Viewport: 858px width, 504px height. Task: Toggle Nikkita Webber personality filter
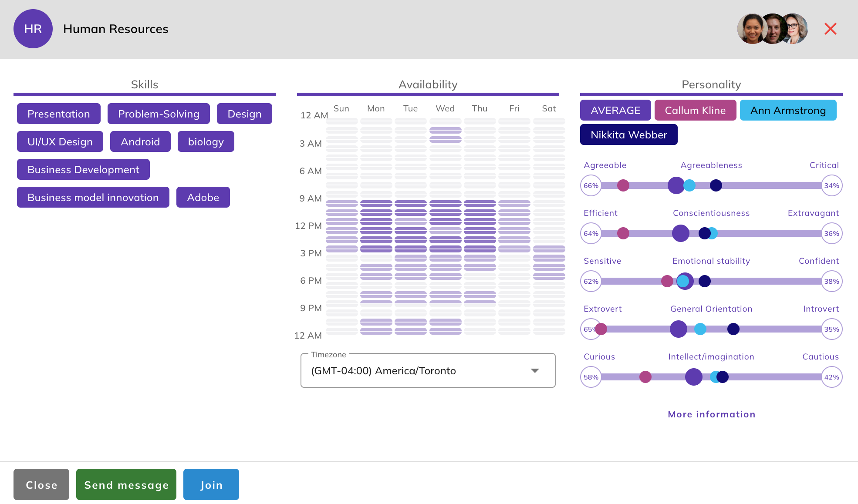628,135
